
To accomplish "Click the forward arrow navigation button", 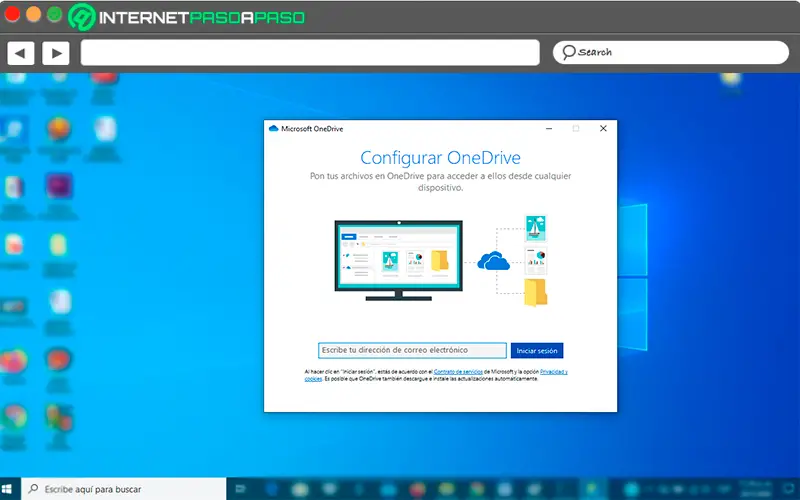I will click(56, 53).
